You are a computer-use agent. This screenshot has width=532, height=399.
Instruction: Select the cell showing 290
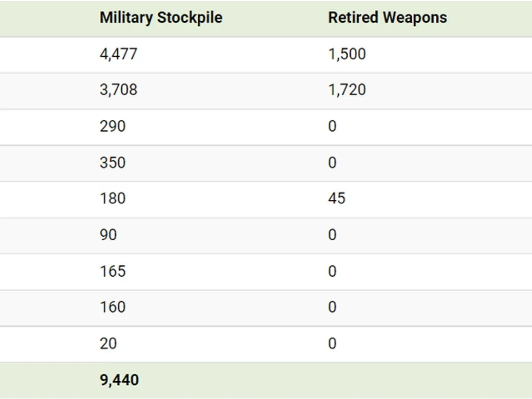pyautogui.click(x=113, y=126)
